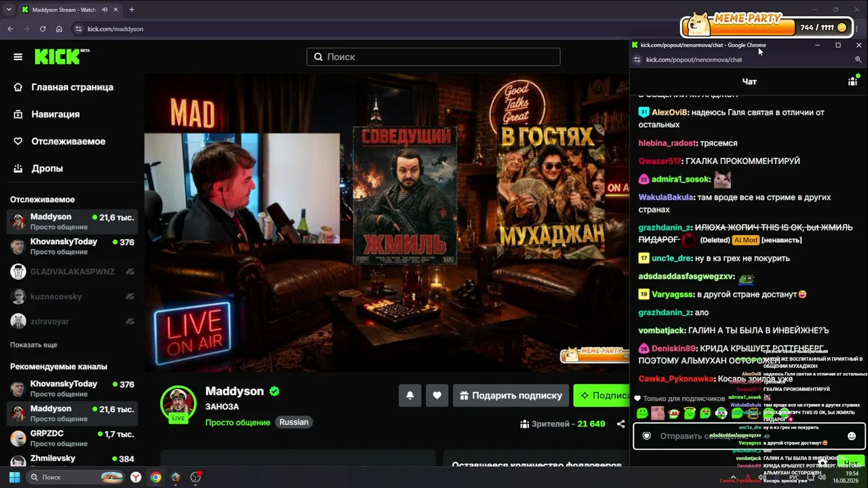Open user vombatjack in chat

(662, 331)
